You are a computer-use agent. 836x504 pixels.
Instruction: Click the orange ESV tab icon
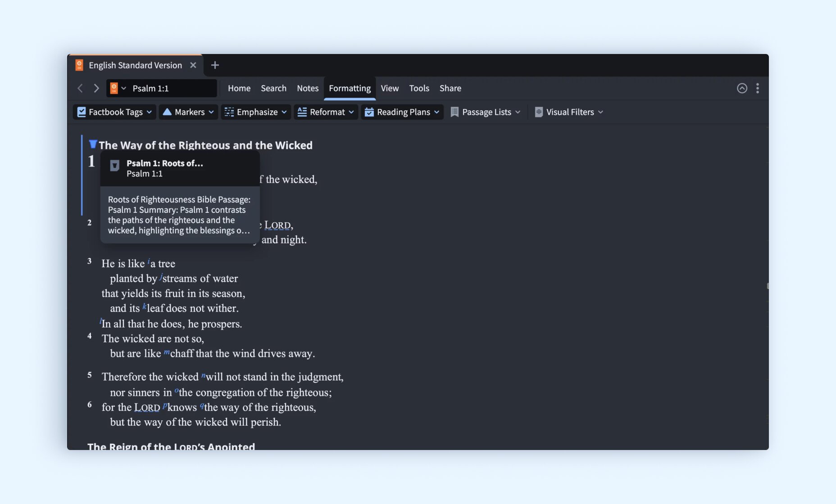click(79, 65)
